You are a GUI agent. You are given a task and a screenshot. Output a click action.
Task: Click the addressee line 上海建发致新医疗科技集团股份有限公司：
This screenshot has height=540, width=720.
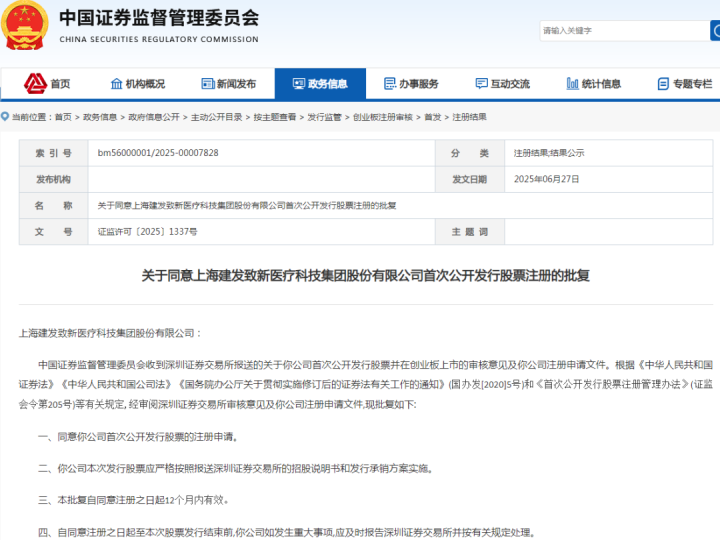(110, 333)
